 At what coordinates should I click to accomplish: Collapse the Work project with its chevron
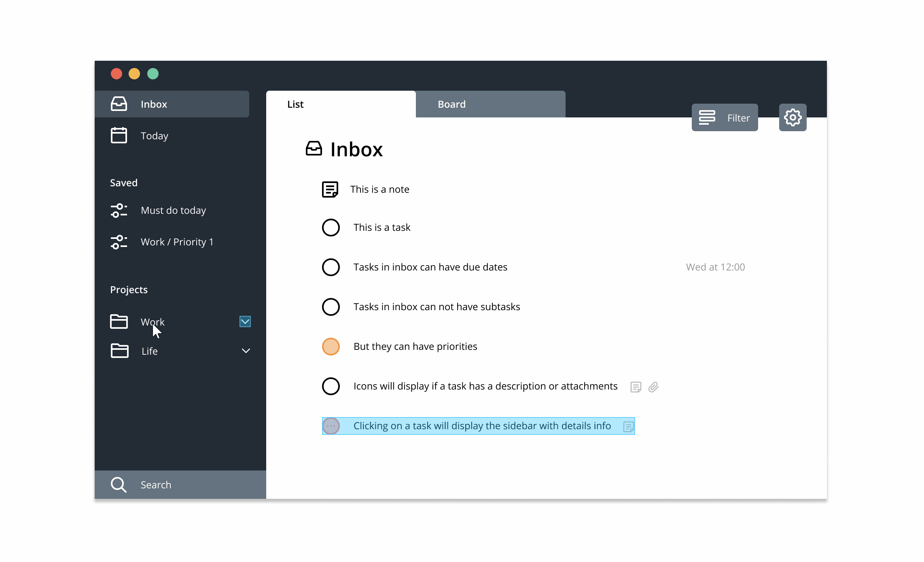245,321
